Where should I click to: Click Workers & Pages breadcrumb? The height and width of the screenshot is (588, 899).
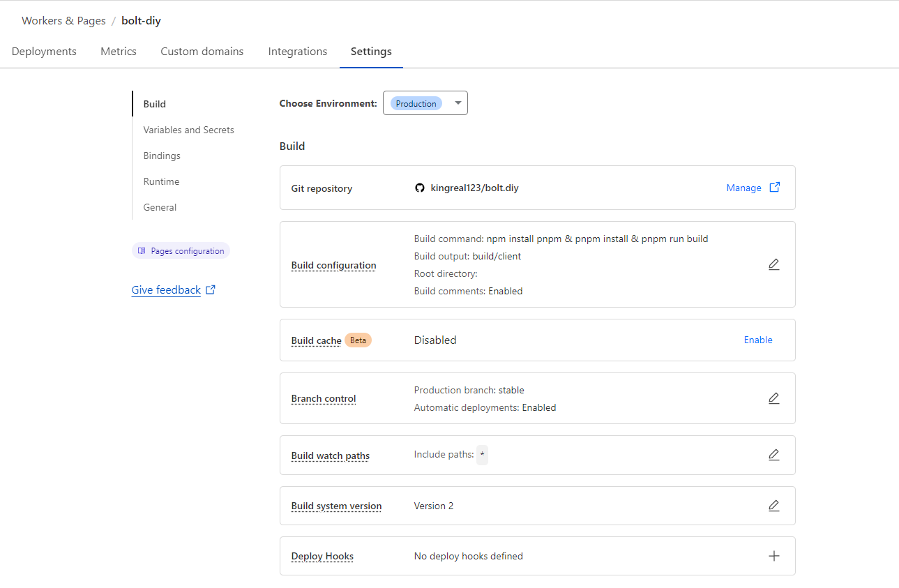(63, 20)
